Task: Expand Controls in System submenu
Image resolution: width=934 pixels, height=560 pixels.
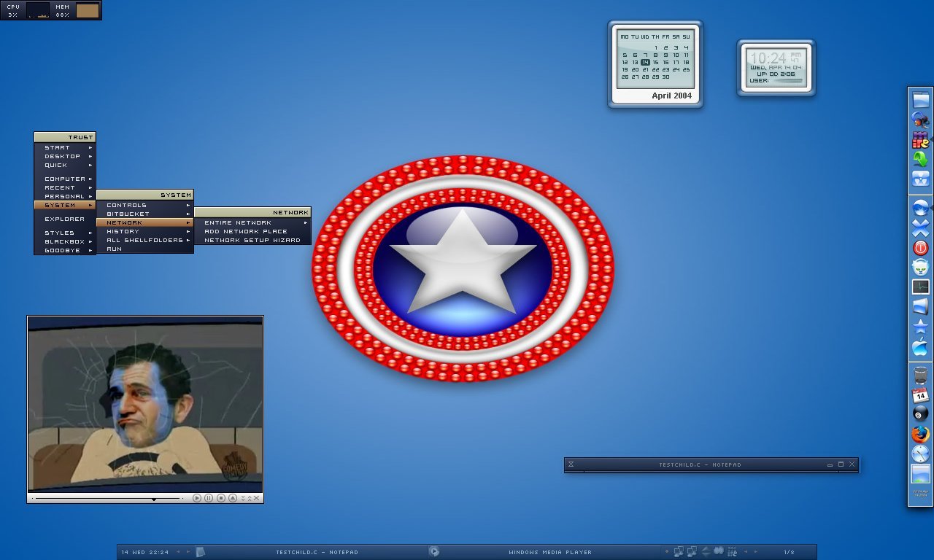Action: (x=145, y=205)
